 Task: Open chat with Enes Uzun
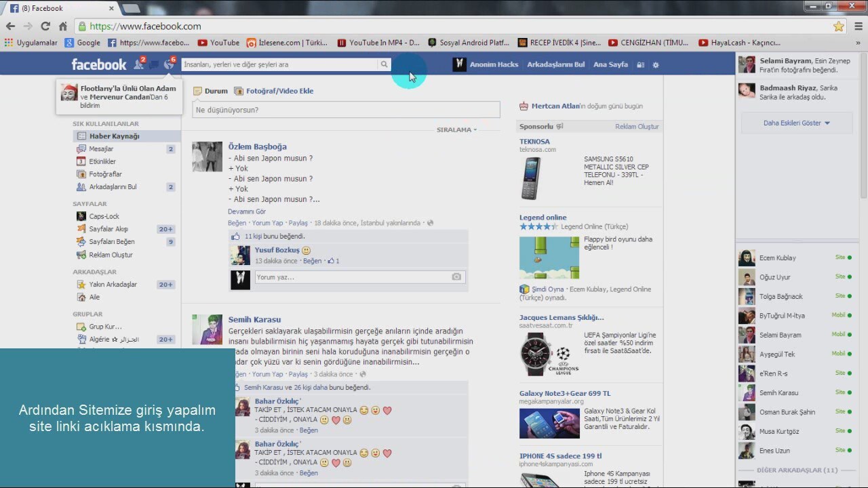click(x=795, y=451)
